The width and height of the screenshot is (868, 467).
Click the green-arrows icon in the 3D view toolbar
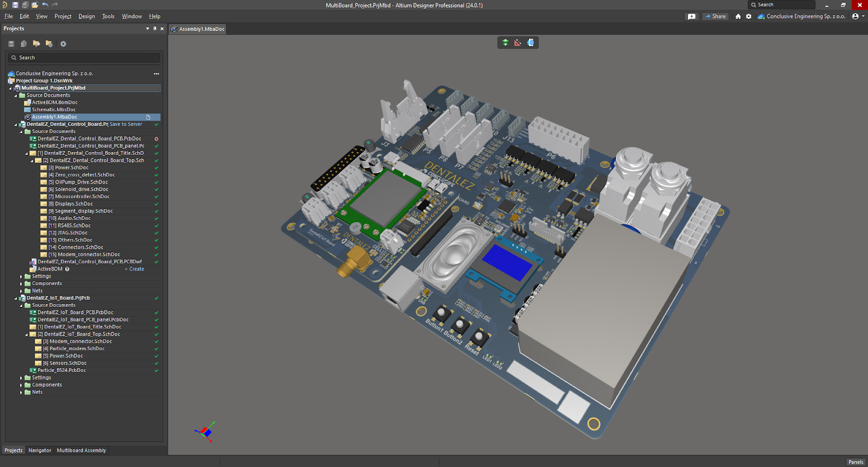505,42
